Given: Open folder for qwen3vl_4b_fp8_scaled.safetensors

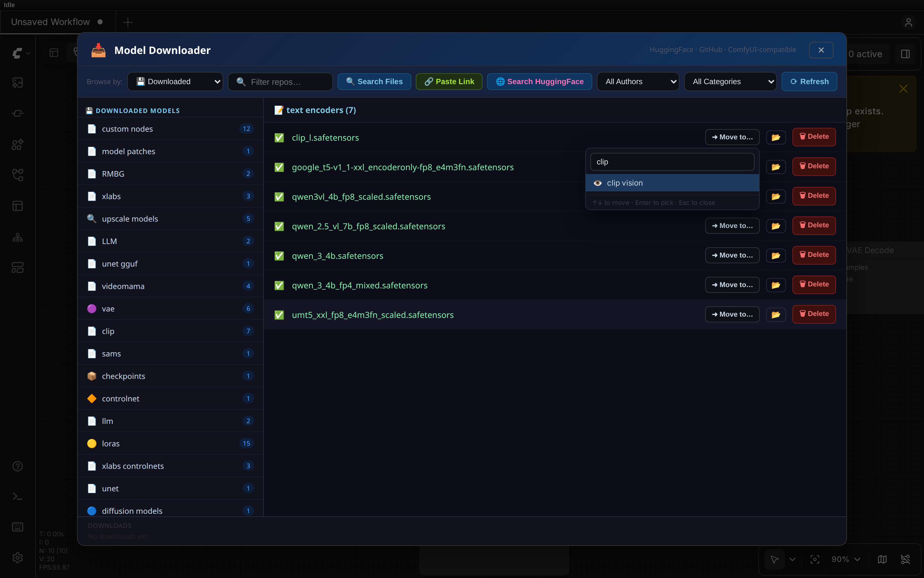Looking at the screenshot, I should (775, 197).
